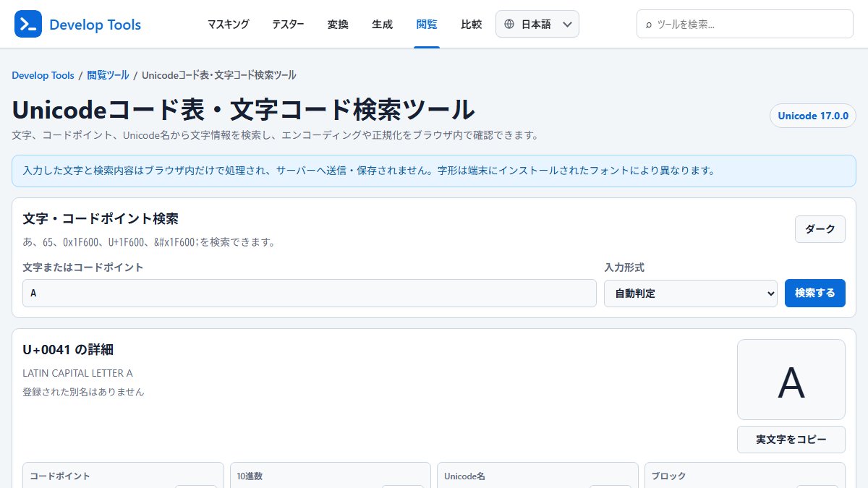
Task: Focus the 文字またはコードポイント input field
Action: click(310, 293)
